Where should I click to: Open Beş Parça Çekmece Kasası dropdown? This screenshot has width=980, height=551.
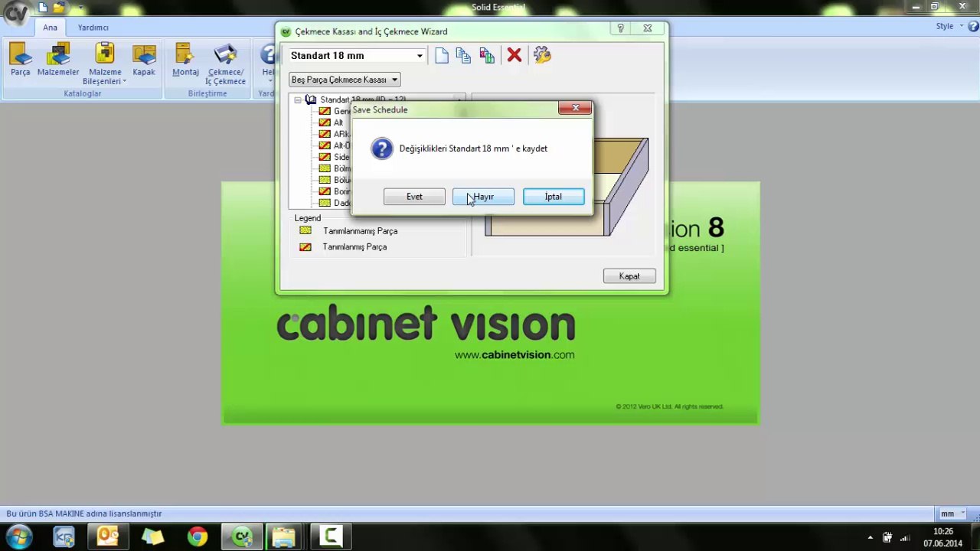(345, 80)
